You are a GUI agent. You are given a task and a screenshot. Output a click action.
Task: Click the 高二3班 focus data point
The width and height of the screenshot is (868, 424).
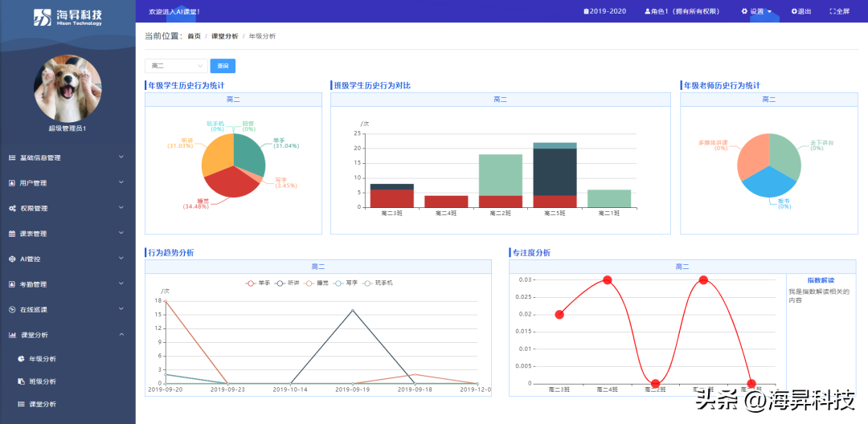559,315
